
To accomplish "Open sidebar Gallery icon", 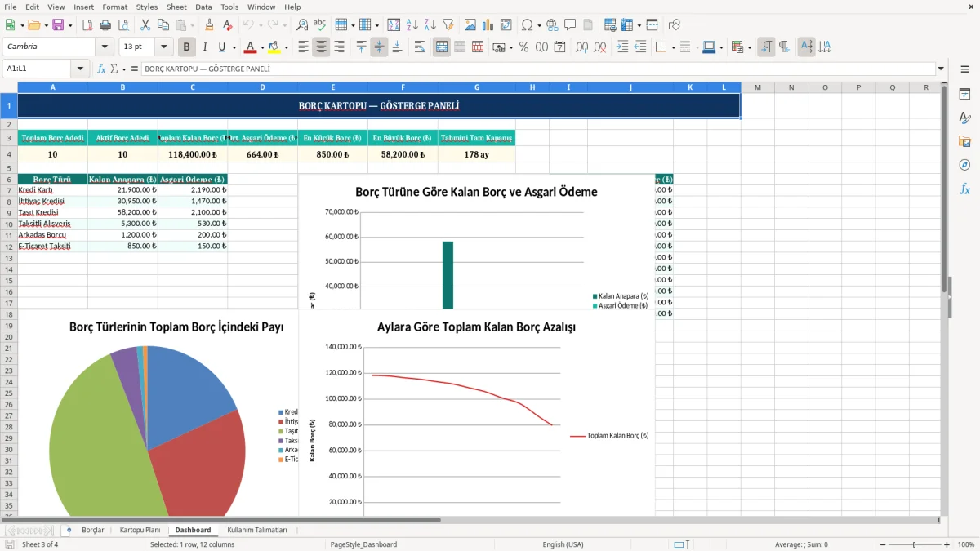I will [964, 141].
